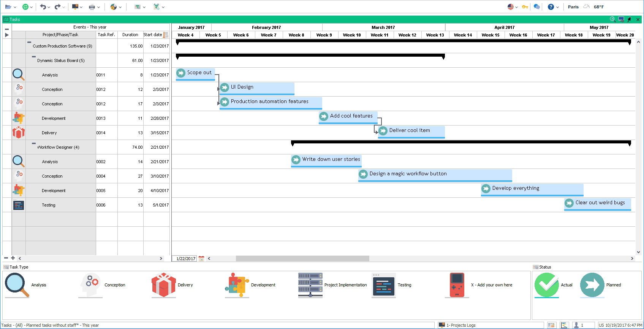
Task: Click the Task Ref. column header
Action: (x=106, y=35)
